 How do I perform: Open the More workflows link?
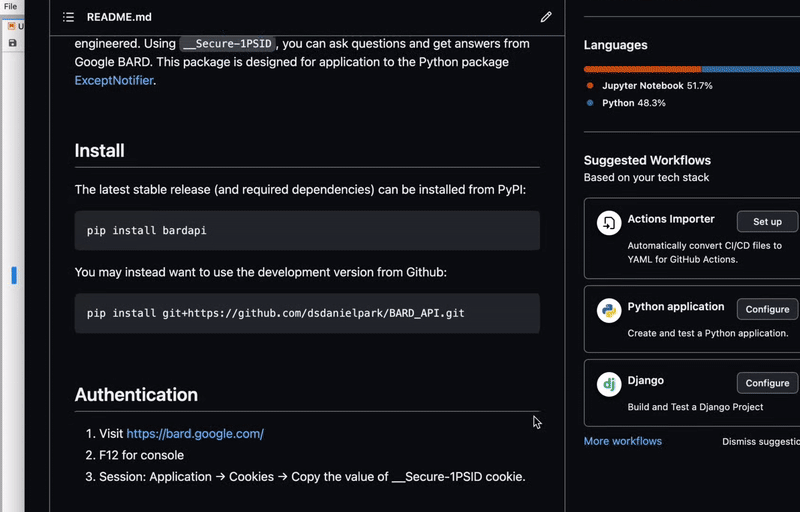(622, 441)
